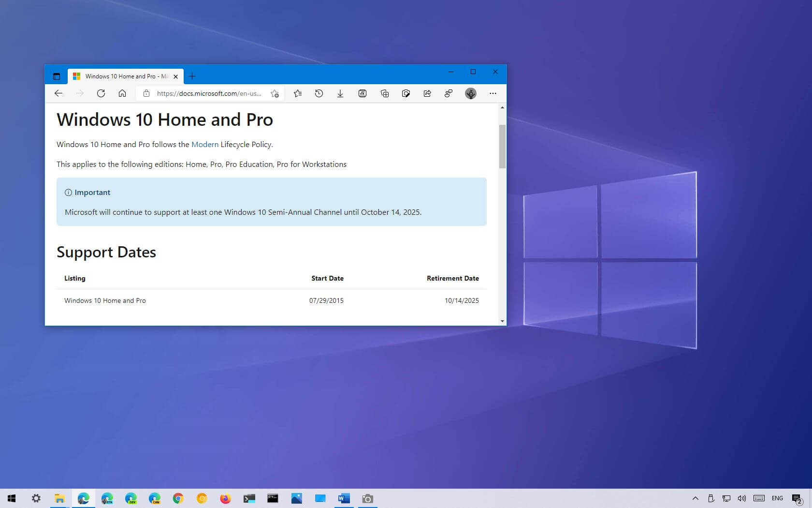Open the vertical tabs switcher
This screenshot has width=812, height=508.
pos(57,76)
